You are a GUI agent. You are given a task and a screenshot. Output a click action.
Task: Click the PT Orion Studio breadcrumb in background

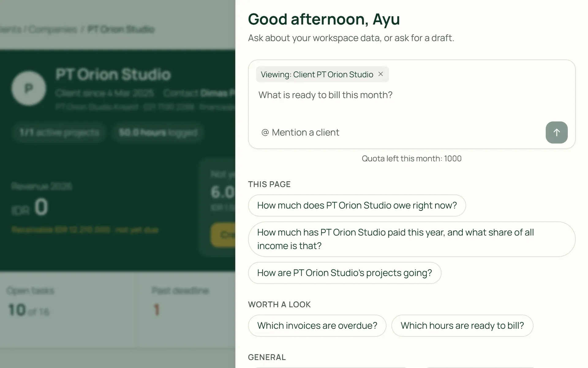tap(121, 29)
